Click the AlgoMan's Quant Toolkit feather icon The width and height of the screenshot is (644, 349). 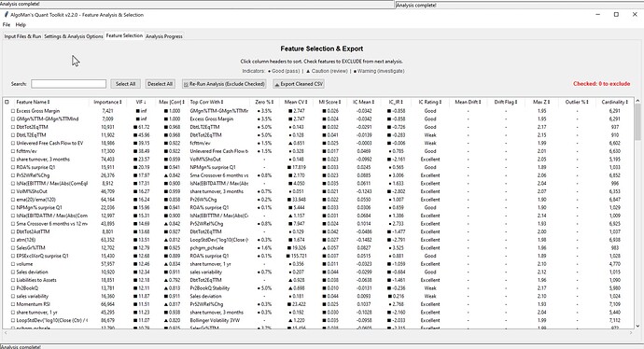pos(6,15)
